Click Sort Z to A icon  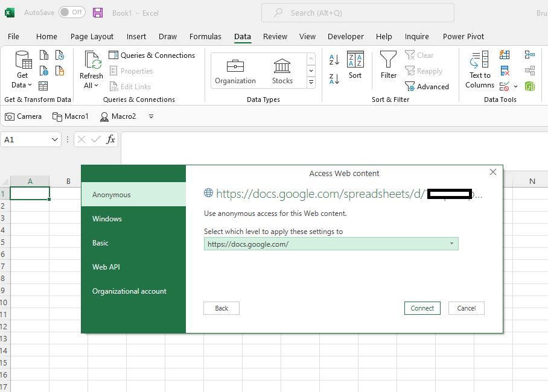(x=334, y=79)
